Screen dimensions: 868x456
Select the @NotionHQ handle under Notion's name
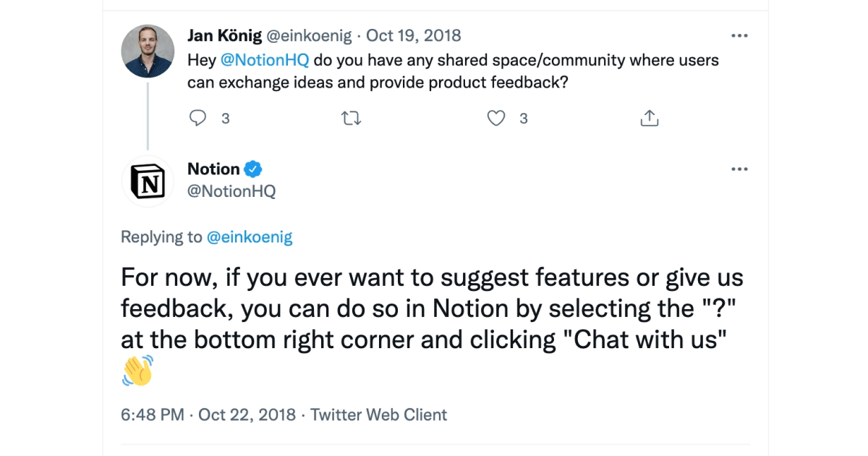(231, 191)
